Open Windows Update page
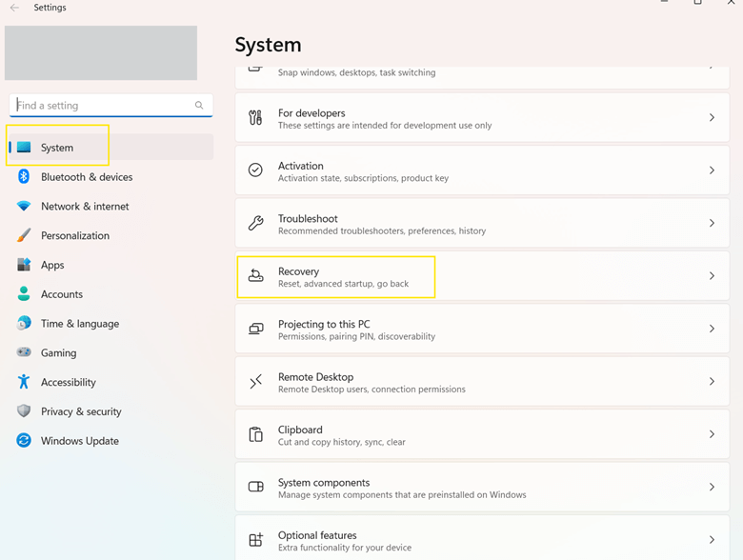The image size is (743, 560). [110, 441]
